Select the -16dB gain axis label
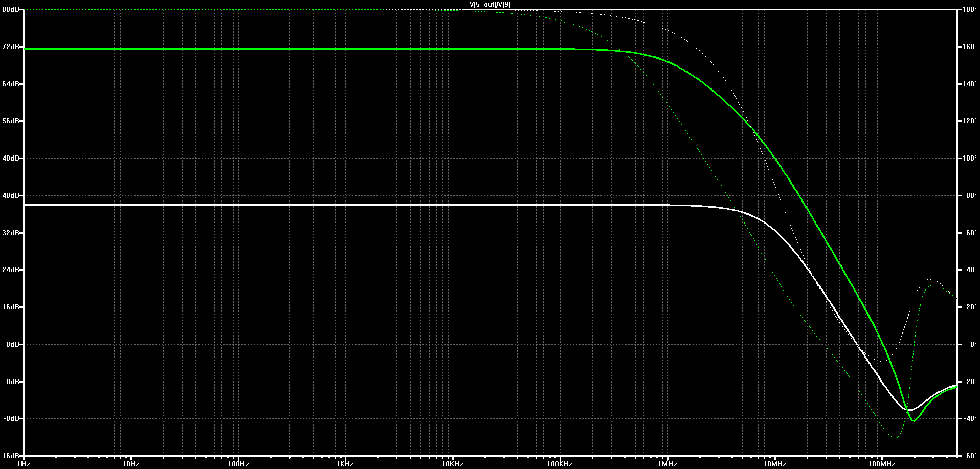980x469 pixels. (10, 456)
